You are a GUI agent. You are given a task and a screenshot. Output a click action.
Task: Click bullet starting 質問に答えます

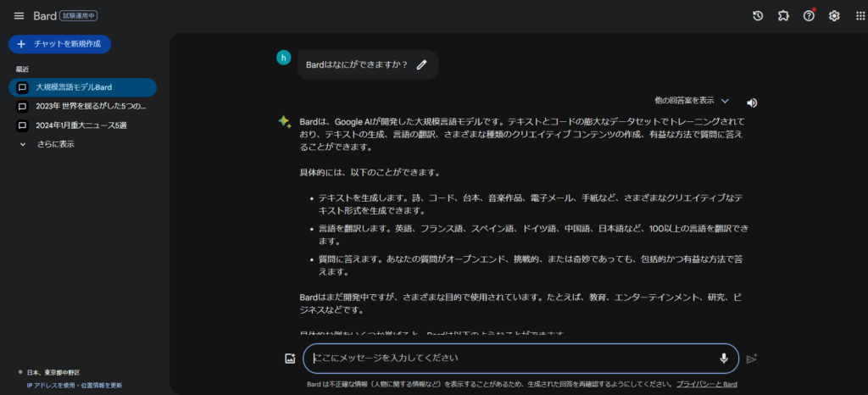tap(531, 265)
